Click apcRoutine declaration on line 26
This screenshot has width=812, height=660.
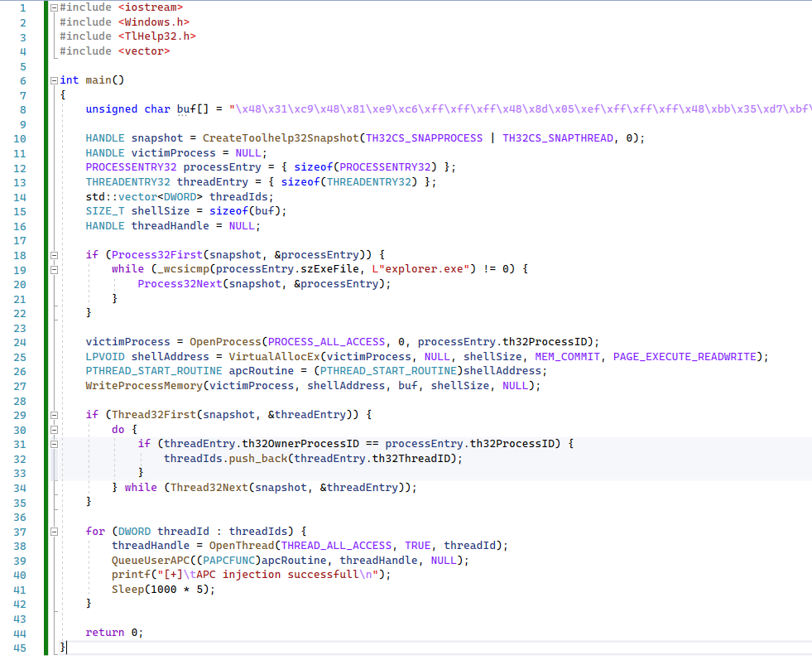[262, 371]
